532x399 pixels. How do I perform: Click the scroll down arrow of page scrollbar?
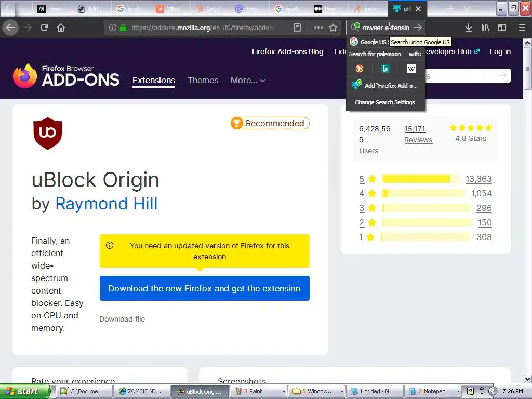click(x=528, y=379)
